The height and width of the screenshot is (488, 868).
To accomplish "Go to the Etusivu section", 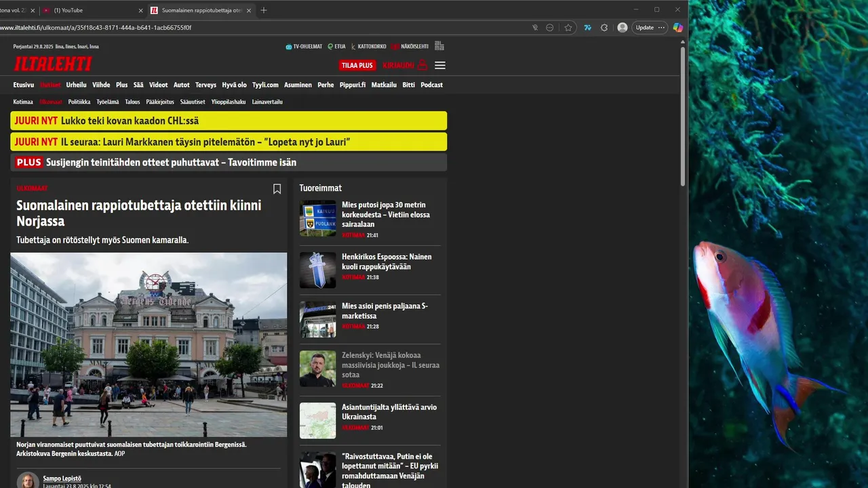I will (x=24, y=85).
